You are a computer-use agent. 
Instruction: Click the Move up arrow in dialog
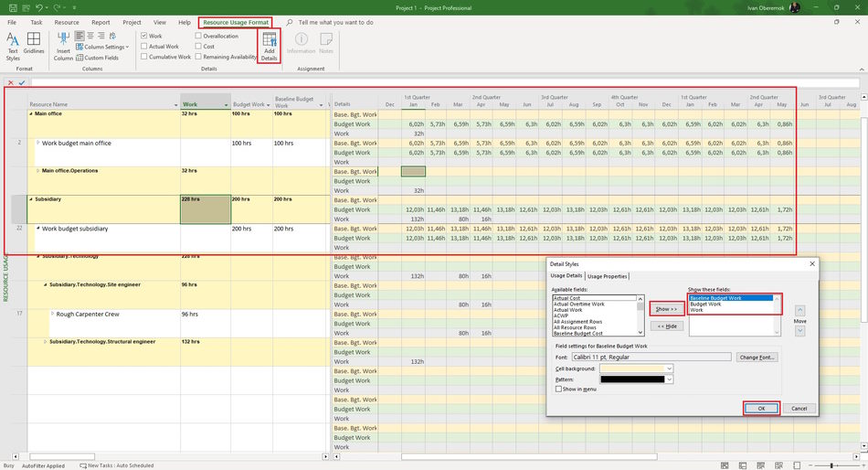799,310
